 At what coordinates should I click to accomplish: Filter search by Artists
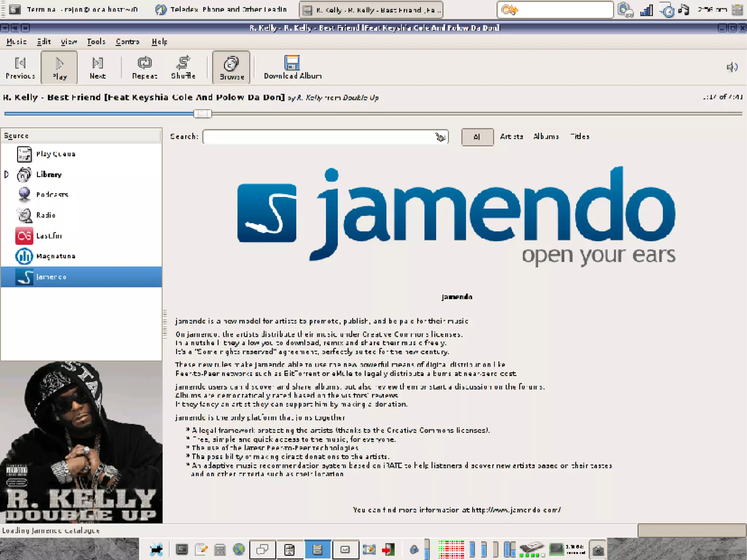[511, 137]
